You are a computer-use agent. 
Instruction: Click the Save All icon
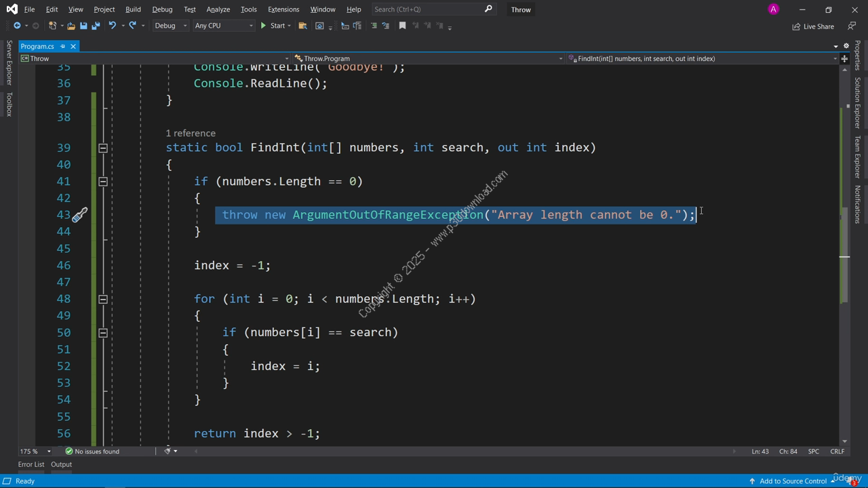pos(96,26)
